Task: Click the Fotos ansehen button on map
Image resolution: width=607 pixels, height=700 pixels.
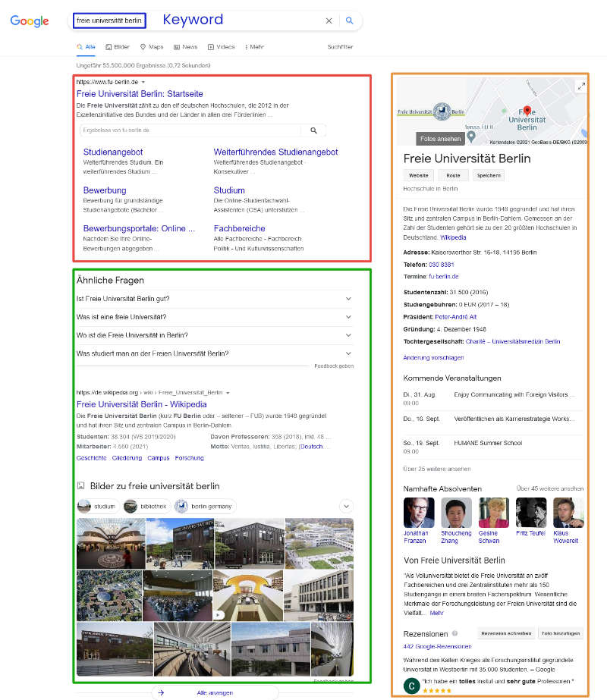Action: click(x=440, y=139)
